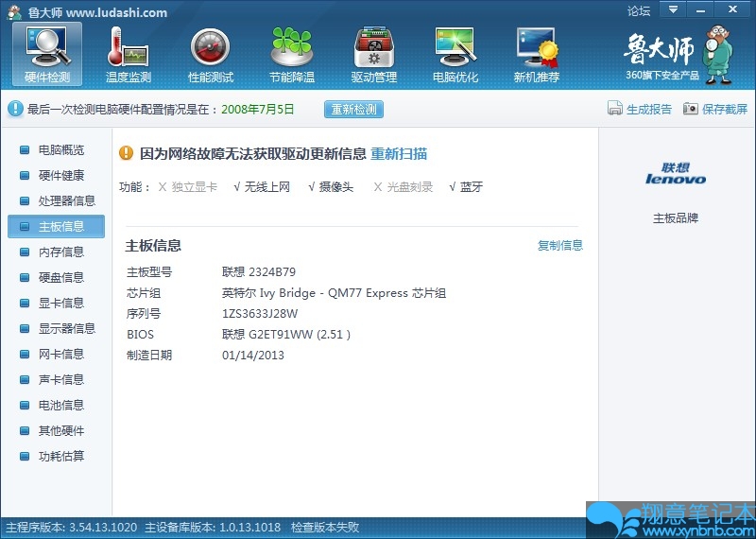Open the title bar dropdown menu arrow

pyautogui.click(x=673, y=10)
